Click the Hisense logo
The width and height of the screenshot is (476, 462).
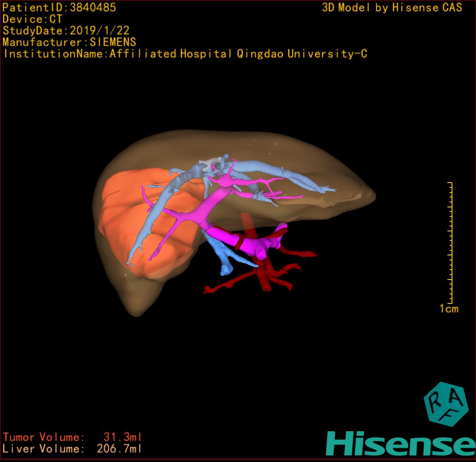(401, 444)
